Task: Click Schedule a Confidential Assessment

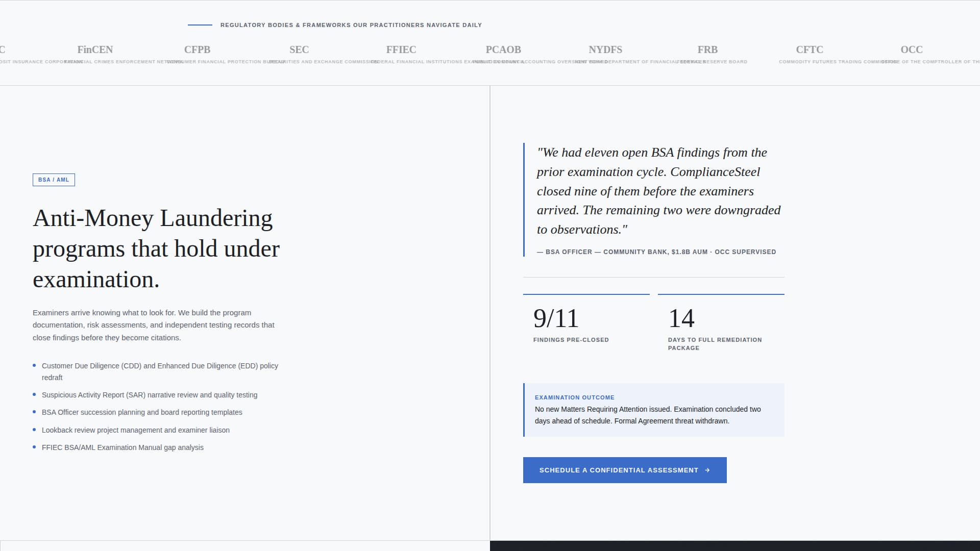Action: (624, 470)
